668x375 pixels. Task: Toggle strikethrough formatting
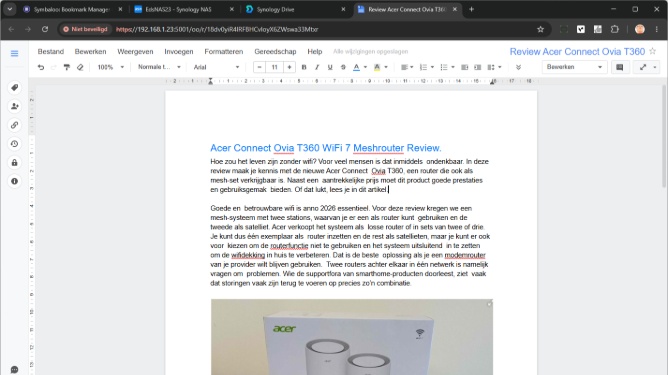[343, 67]
